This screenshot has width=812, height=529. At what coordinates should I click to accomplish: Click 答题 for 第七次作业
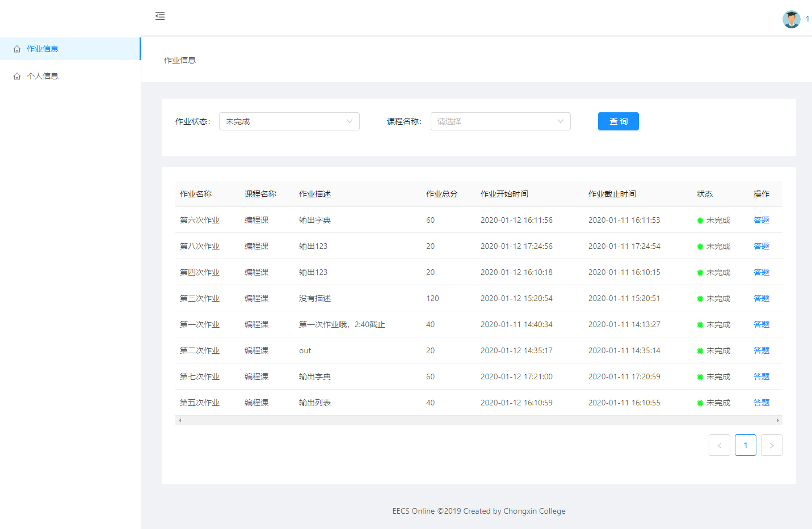click(761, 376)
